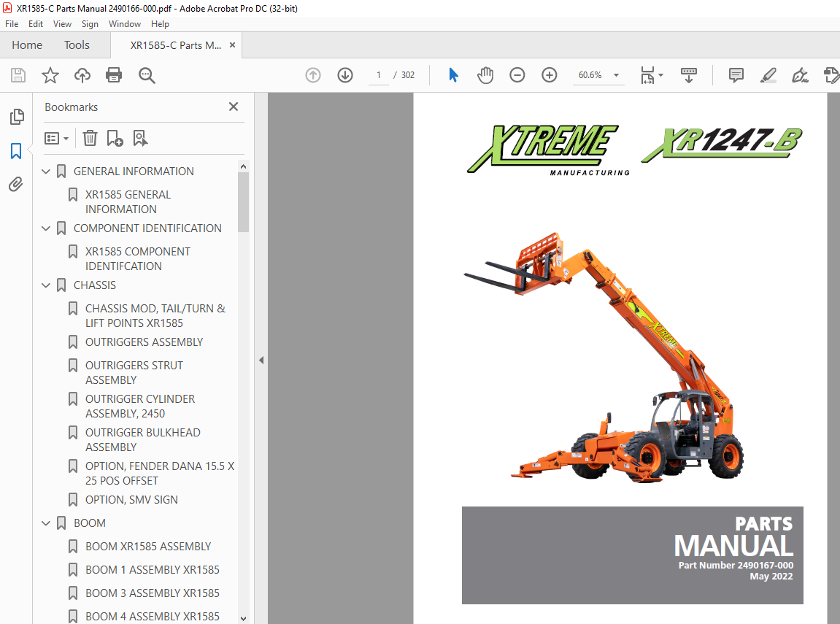This screenshot has width=840, height=624.
Task: Click the More tools icon in toolbar
Action: pyautogui.click(x=831, y=75)
